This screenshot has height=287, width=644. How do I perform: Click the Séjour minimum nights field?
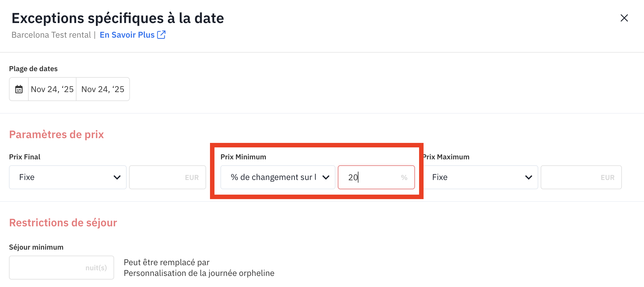tap(61, 268)
